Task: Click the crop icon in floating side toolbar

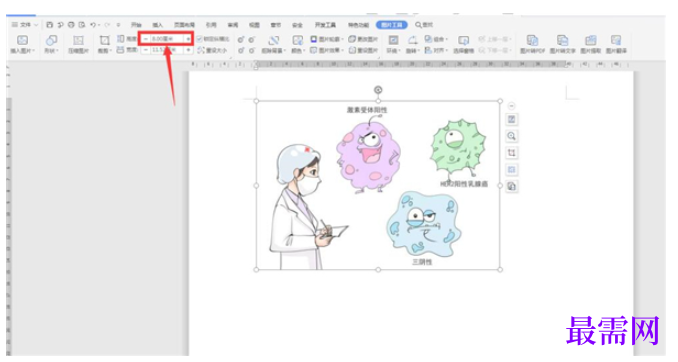Action: click(512, 153)
